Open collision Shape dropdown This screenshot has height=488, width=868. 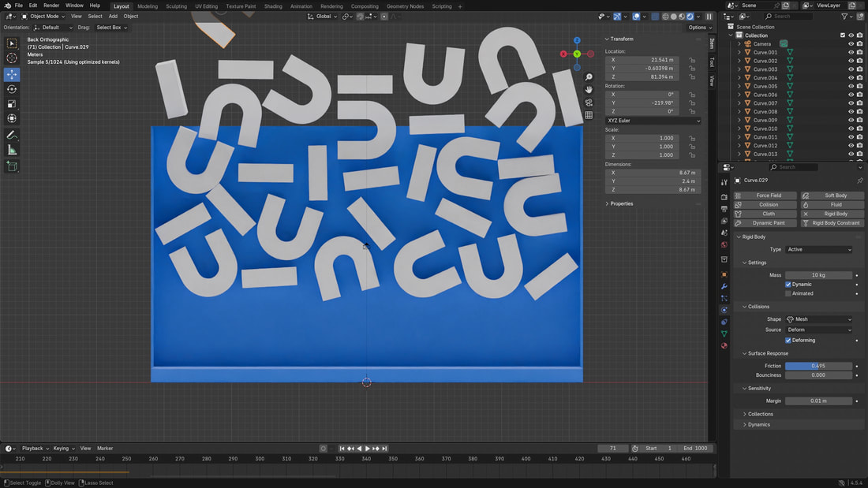pos(818,319)
